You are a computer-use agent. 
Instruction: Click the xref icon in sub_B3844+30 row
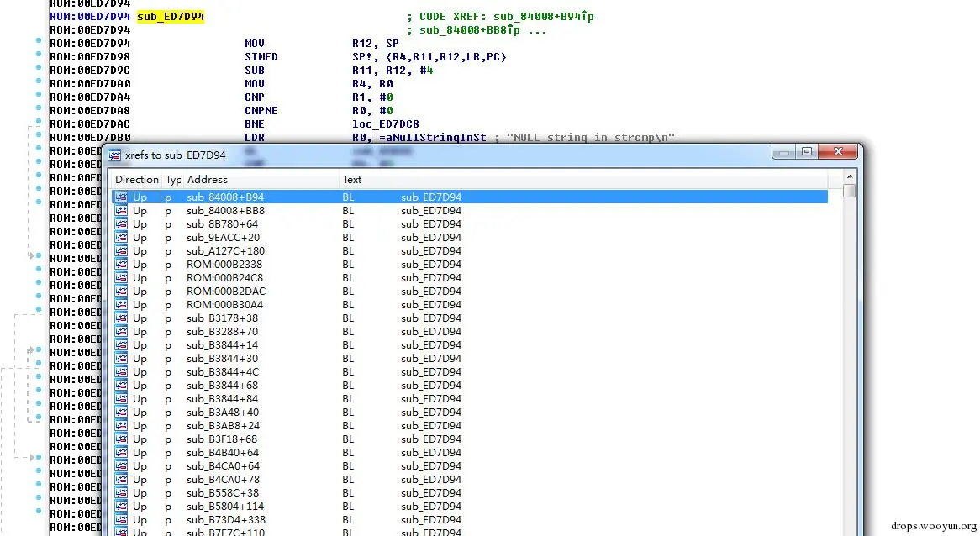tap(121, 358)
